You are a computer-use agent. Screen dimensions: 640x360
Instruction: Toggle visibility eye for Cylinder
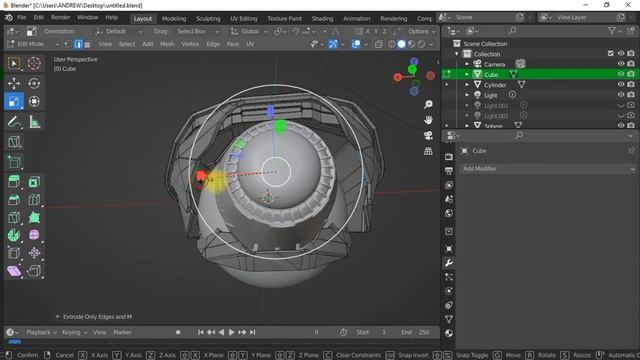(x=621, y=84)
